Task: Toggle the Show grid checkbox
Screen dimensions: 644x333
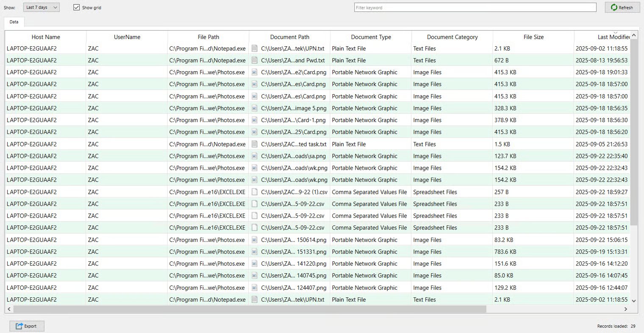Action: click(x=77, y=7)
